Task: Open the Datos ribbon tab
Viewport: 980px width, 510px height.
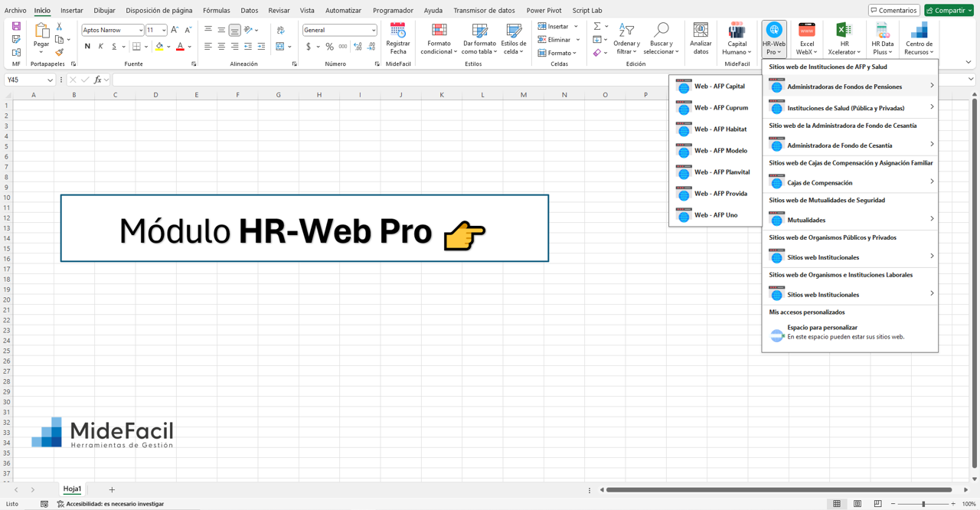Action: tap(250, 11)
